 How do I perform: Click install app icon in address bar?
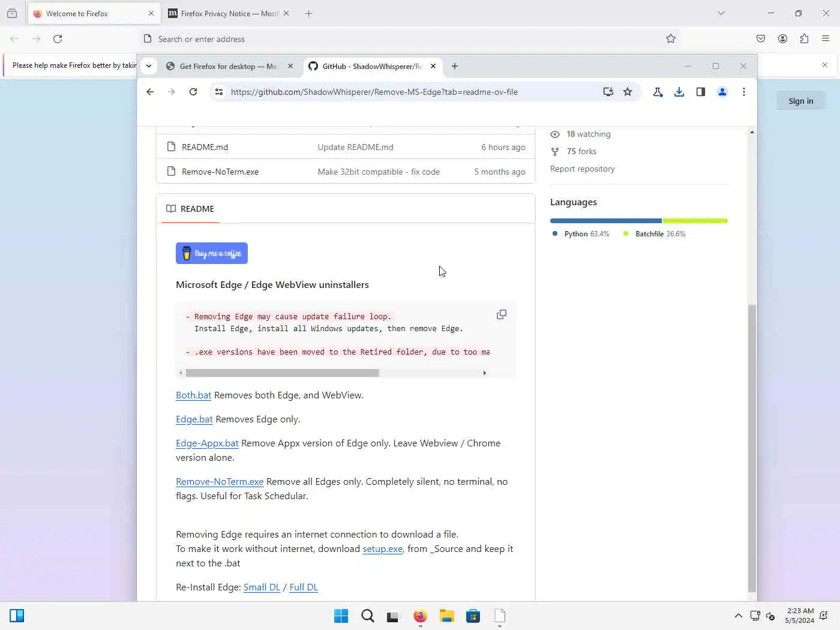[x=608, y=92]
